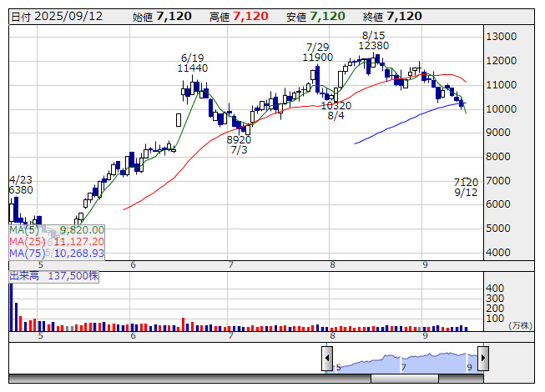
Task: Click the 9/12 7120 latest price label
Action: [x=465, y=187]
